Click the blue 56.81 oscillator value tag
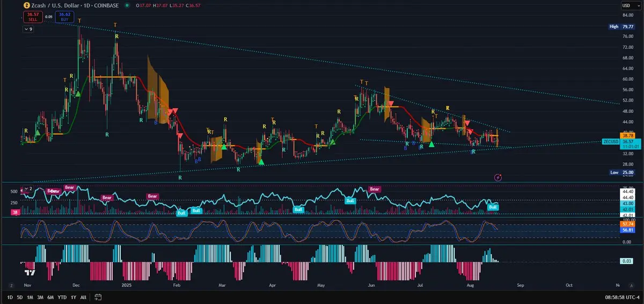Screen dimensions: 644x304 627,230
